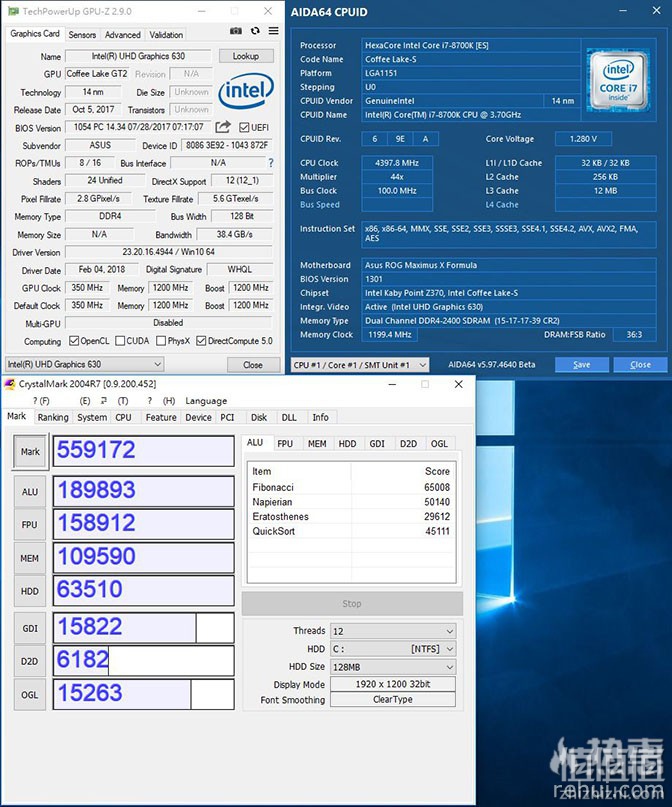Run the MEM benchmark button
This screenshot has width=672, height=807.
[30, 558]
